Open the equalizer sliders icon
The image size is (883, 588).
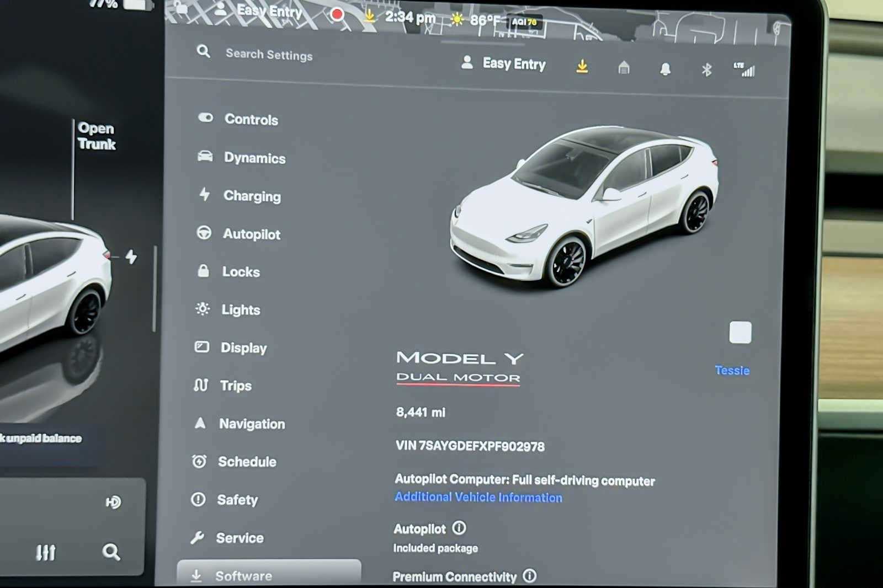(x=46, y=552)
